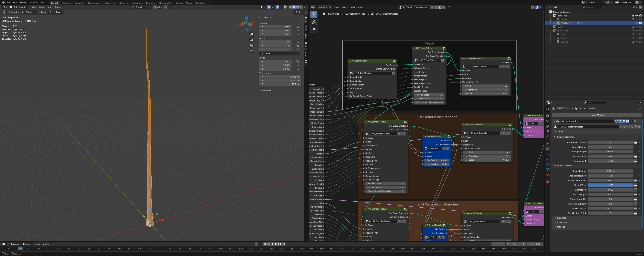
Task: Toggle camera render visibility for Studio-Set
Action: [640, 30]
